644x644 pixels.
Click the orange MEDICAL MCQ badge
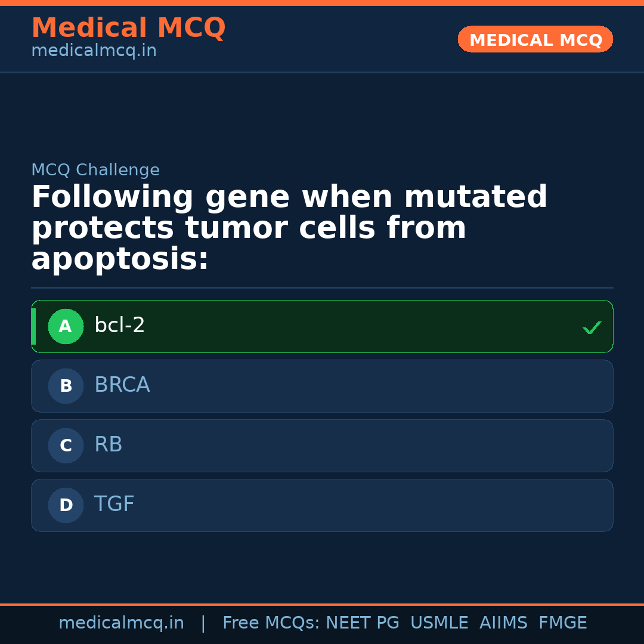tap(535, 39)
